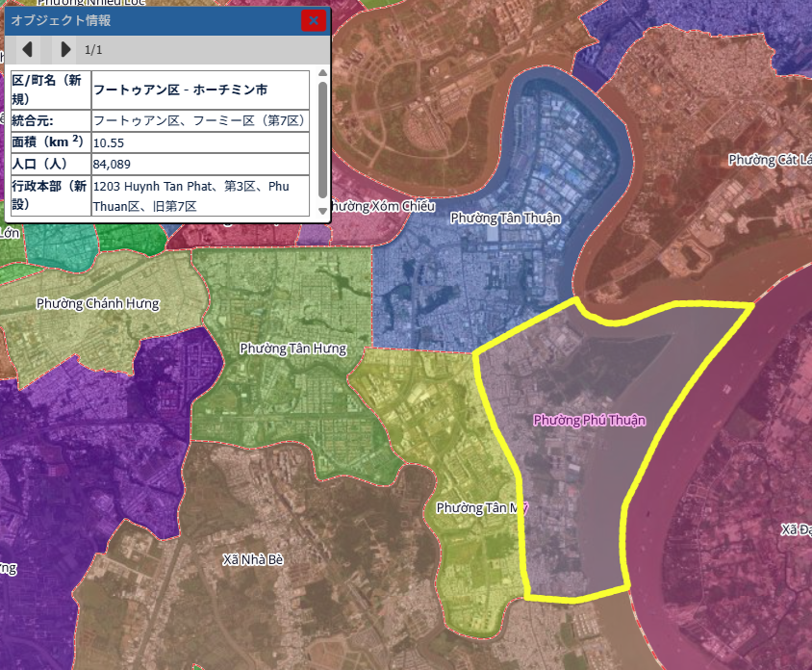Viewport: 812px width, 670px height.
Task: Select the population value 84,089
Action: tap(112, 164)
